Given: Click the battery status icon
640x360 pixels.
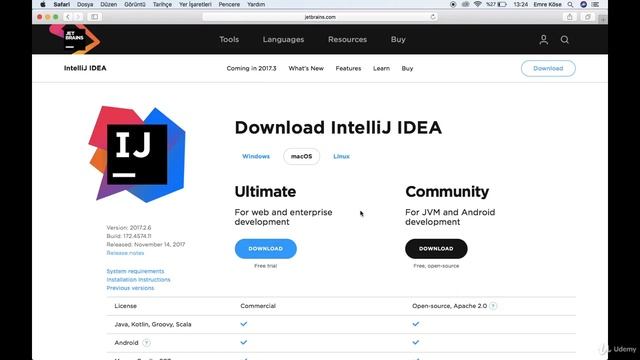Looking at the screenshot, I should pos(502,4).
